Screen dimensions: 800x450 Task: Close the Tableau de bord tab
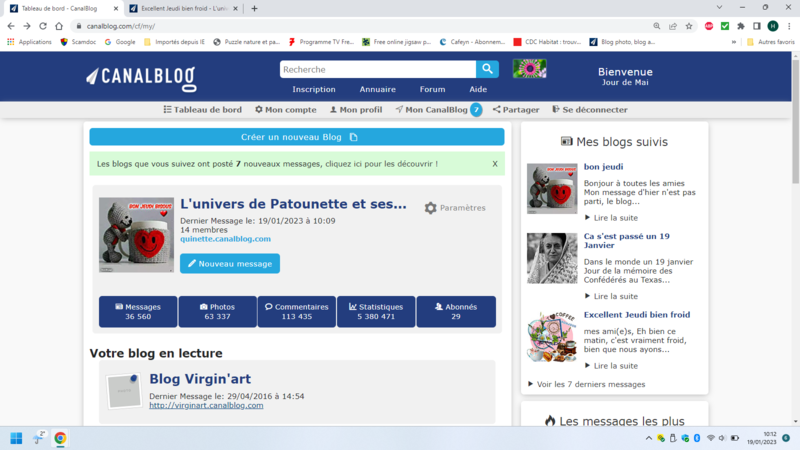click(x=116, y=9)
